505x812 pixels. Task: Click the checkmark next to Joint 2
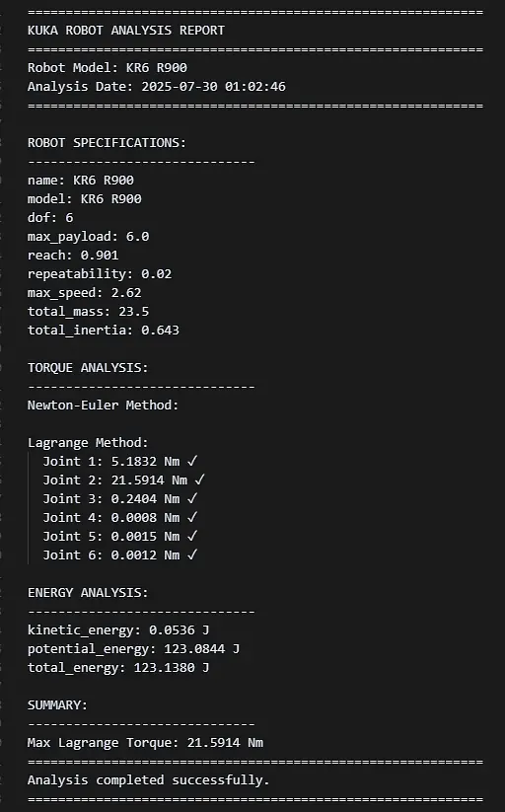pos(200,480)
